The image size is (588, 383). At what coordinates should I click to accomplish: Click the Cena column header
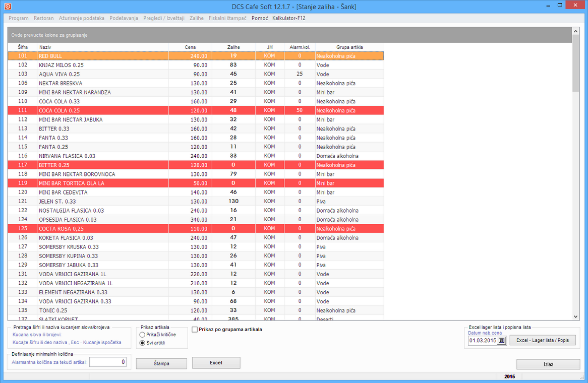190,47
